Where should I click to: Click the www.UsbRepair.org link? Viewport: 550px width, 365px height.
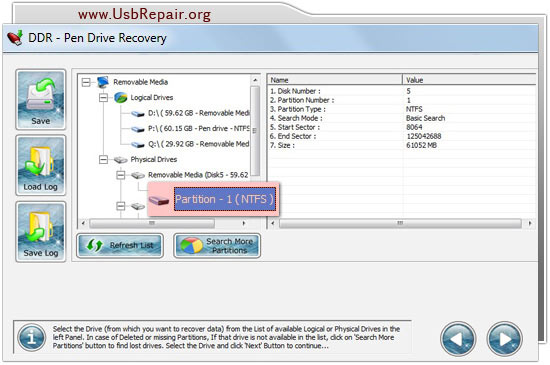[145, 14]
